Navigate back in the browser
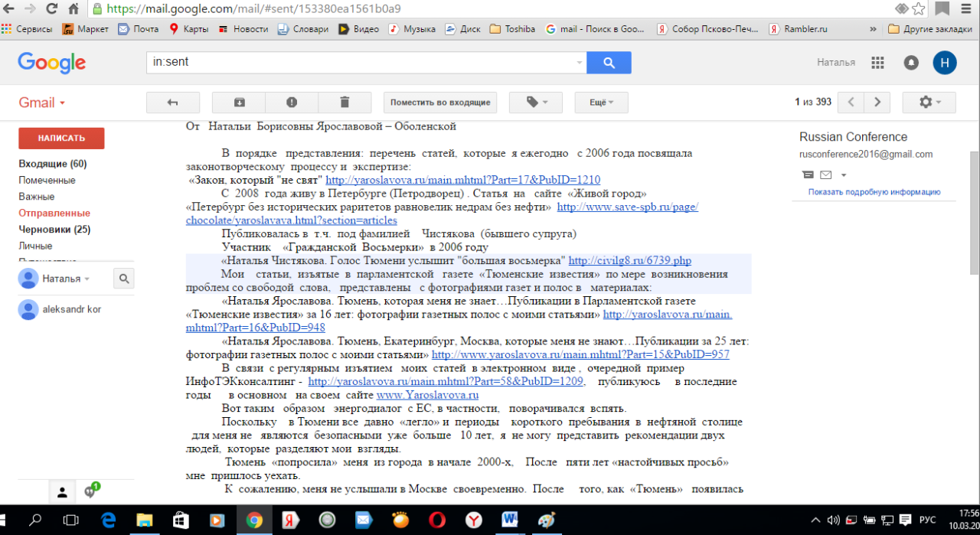This screenshot has height=535, width=980. pos(10,10)
